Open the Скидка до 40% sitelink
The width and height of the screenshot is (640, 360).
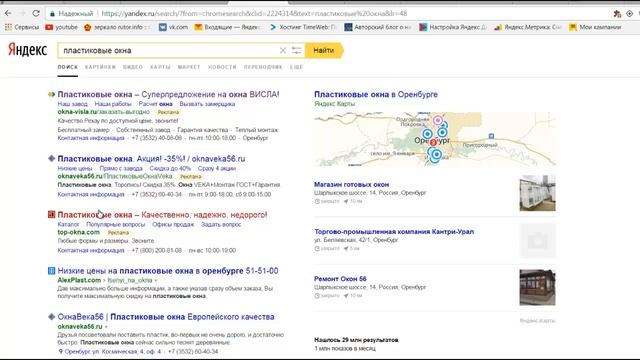click(x=170, y=168)
